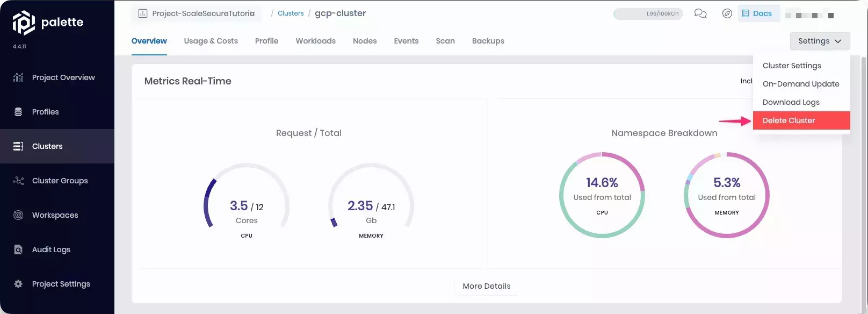Choose Cluster Settings from menu
The width and height of the screenshot is (868, 314).
801,66
